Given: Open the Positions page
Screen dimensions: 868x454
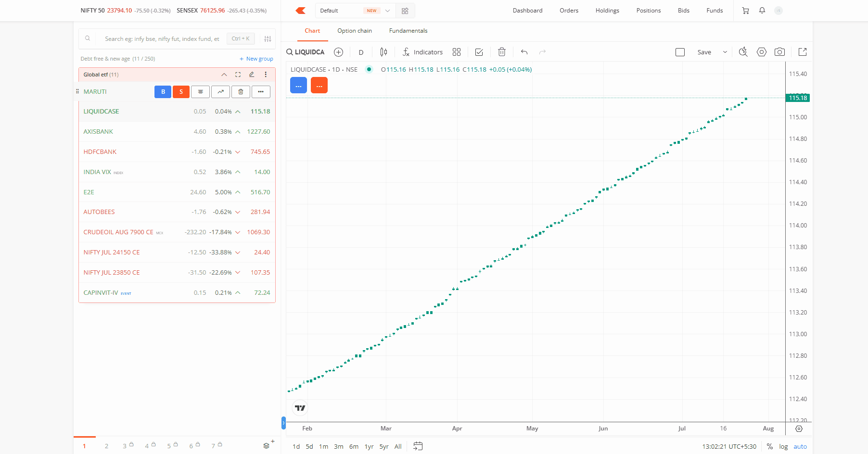Looking at the screenshot, I should coord(649,11).
